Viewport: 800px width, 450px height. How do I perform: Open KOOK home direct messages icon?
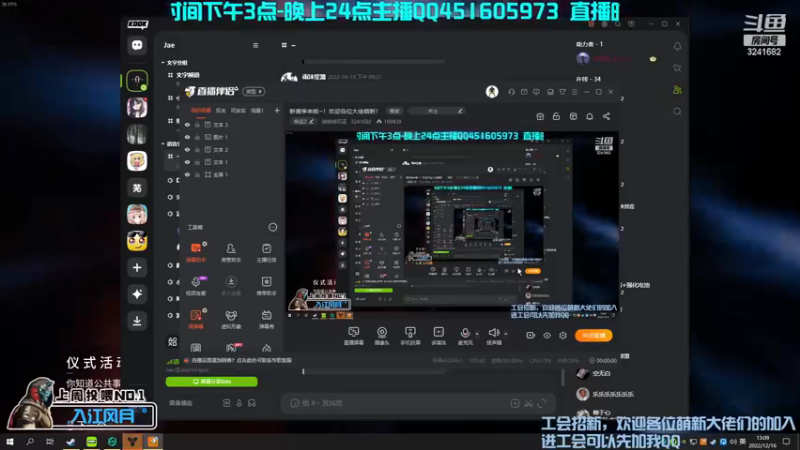click(137, 45)
